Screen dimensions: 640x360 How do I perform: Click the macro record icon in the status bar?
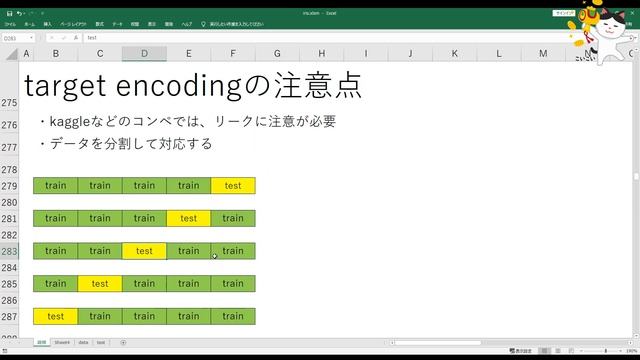click(5, 351)
